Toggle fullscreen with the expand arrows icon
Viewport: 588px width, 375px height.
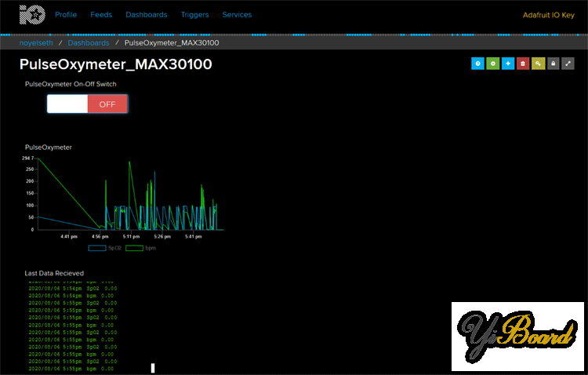[568, 64]
